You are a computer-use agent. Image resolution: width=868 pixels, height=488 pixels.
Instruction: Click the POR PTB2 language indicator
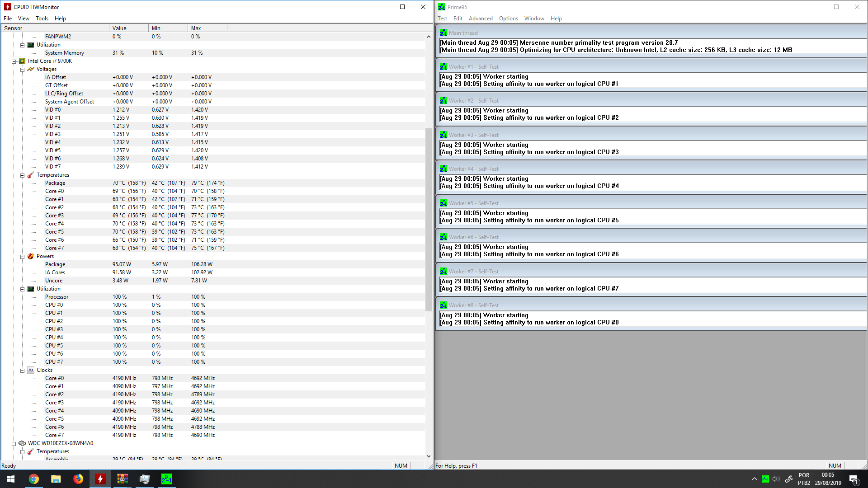pyautogui.click(x=804, y=479)
